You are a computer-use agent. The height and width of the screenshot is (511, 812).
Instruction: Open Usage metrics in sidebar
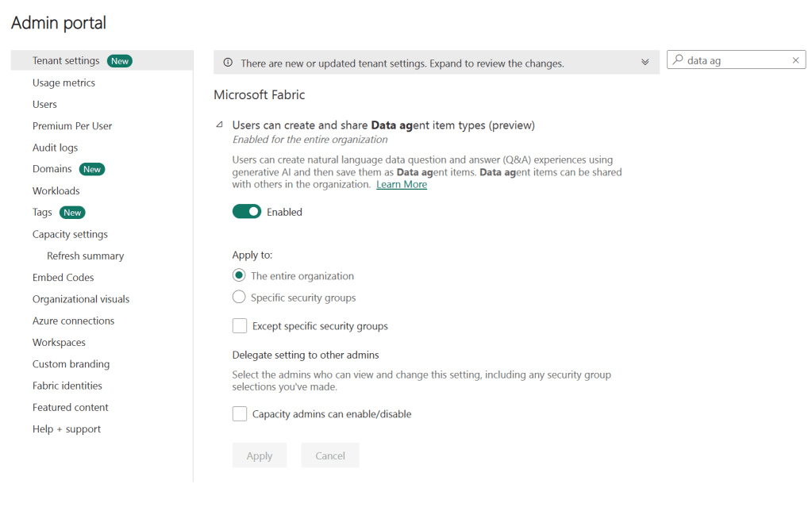click(63, 83)
